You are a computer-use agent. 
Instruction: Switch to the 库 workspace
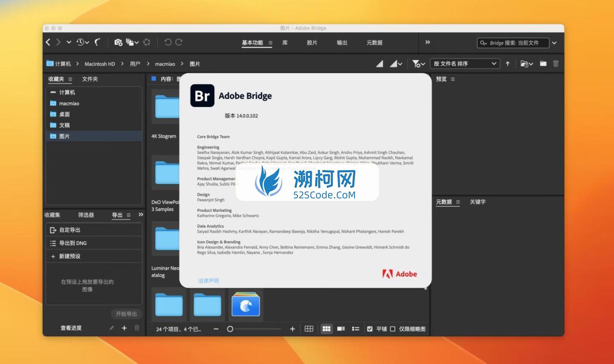(285, 43)
